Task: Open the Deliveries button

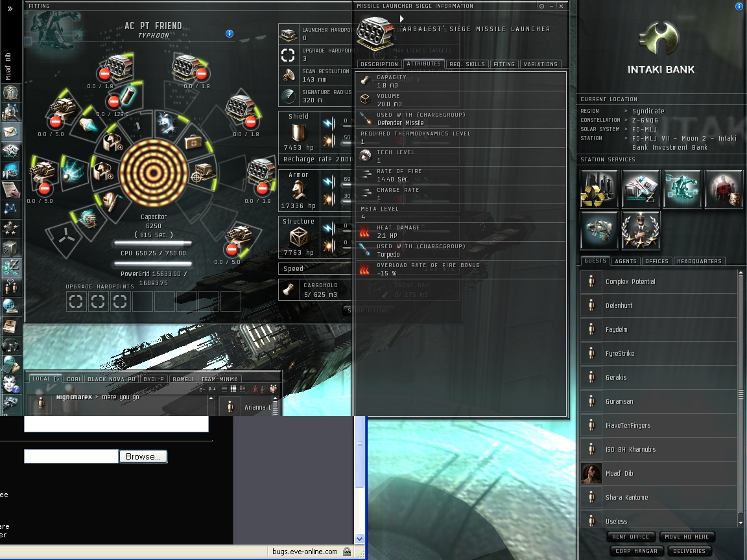Action: coord(689,551)
